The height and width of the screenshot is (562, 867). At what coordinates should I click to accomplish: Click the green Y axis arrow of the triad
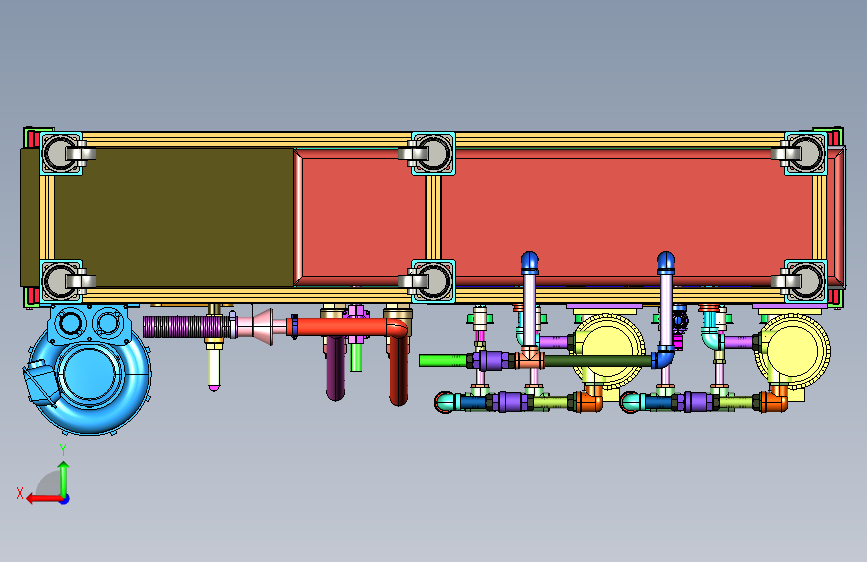(x=64, y=478)
